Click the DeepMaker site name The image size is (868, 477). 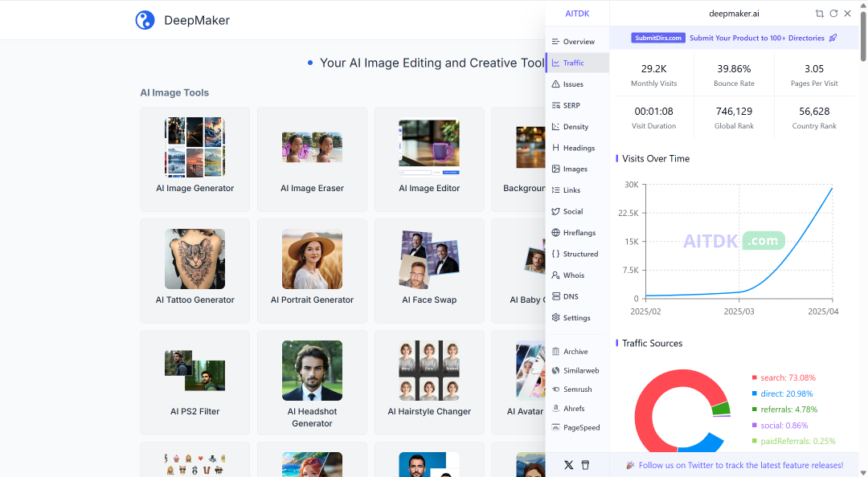pos(197,20)
